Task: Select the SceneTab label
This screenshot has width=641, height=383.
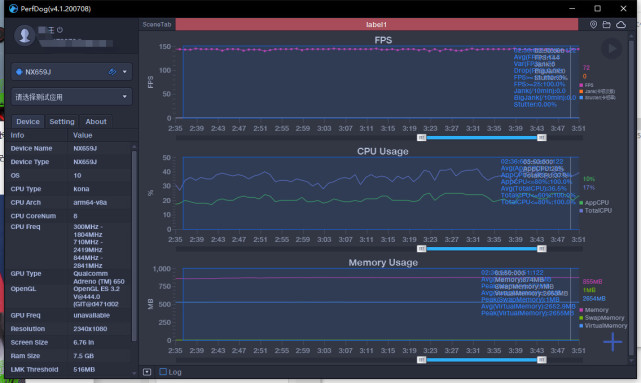Action: tap(157, 25)
